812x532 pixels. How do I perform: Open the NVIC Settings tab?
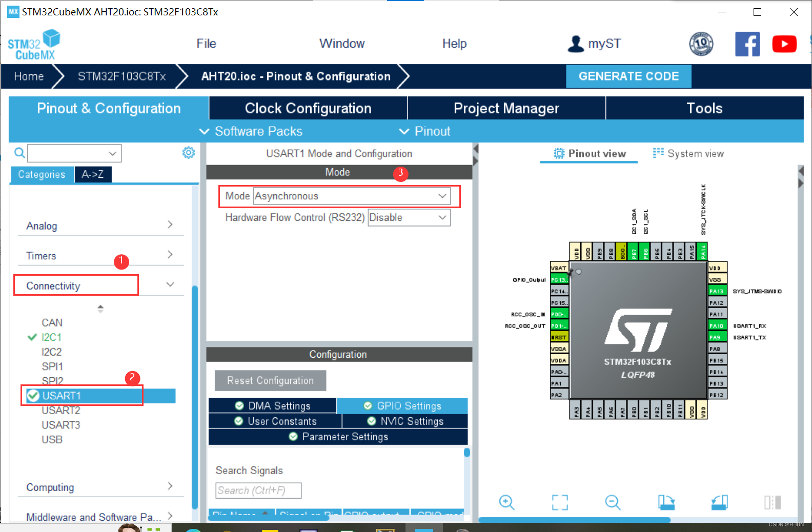(405, 421)
